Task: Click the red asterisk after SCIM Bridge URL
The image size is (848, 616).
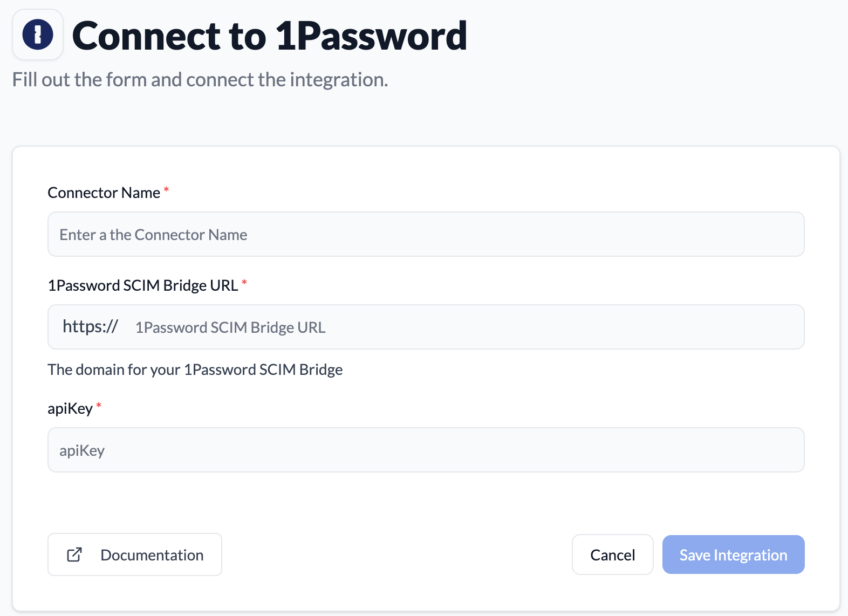Action: [244, 283]
